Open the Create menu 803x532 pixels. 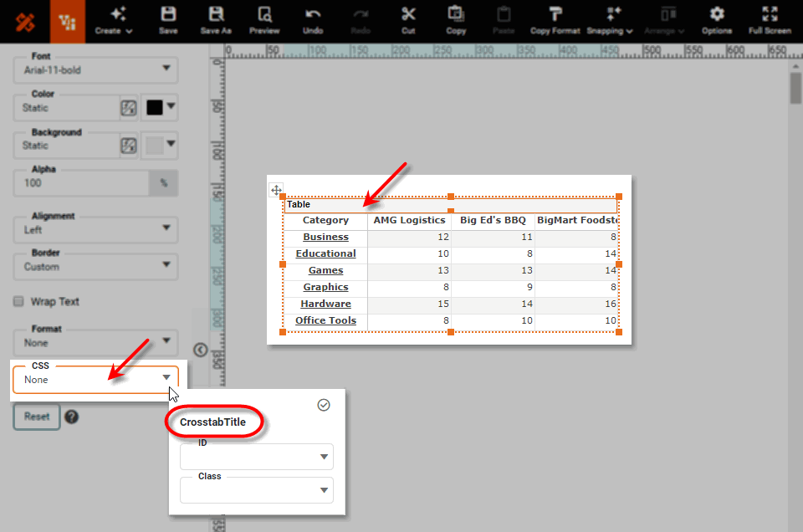115,17
